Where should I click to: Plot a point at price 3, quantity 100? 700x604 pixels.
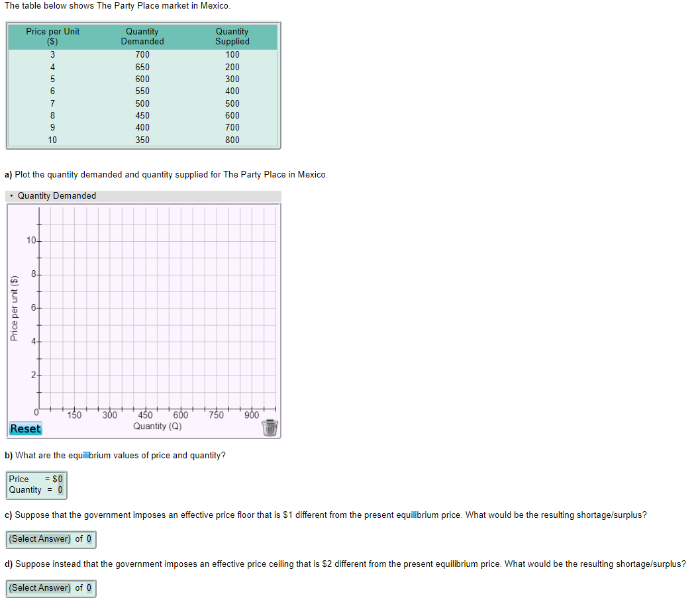(63, 358)
